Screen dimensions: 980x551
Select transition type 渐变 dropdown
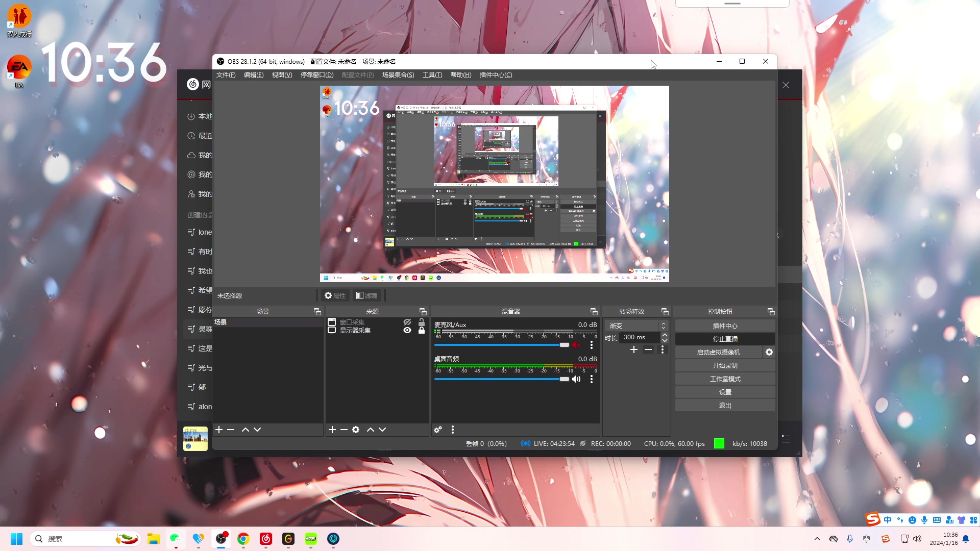pos(636,325)
